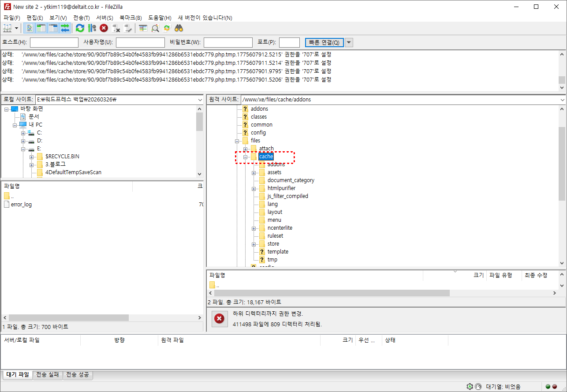
Task: Open File menu (파일)
Action: (12, 18)
